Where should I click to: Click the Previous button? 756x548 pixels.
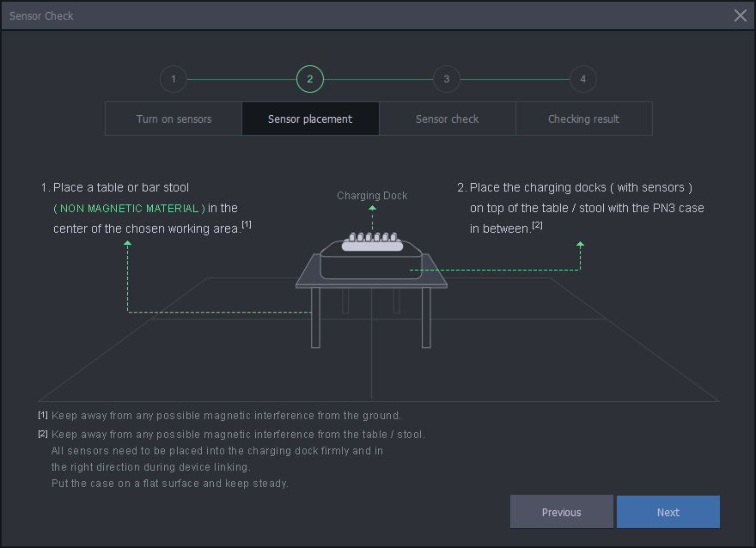tap(562, 512)
